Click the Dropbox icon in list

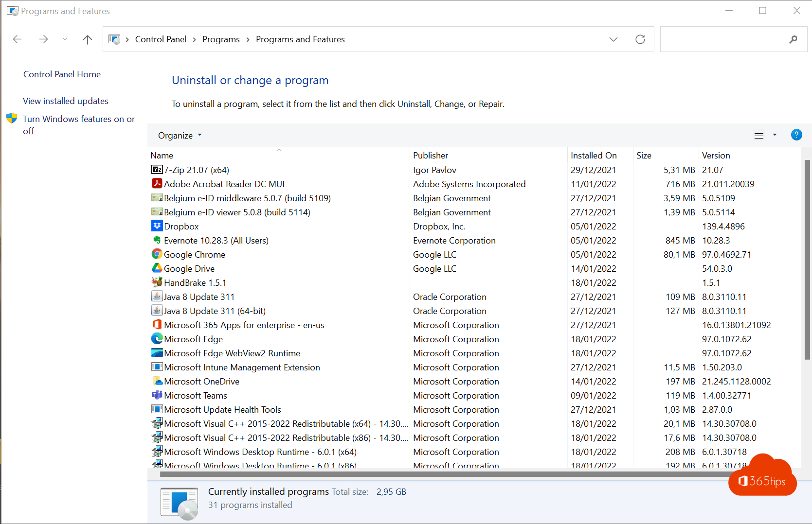tap(157, 226)
